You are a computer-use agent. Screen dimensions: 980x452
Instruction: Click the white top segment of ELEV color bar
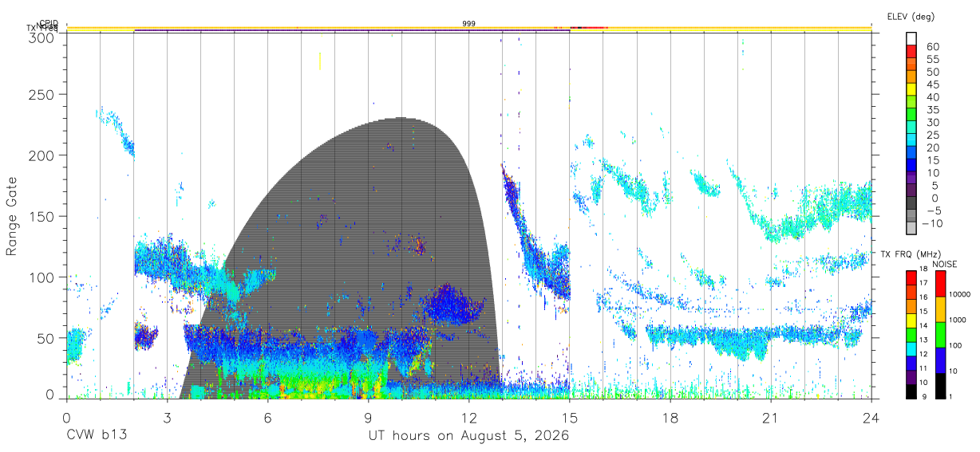[912, 38]
